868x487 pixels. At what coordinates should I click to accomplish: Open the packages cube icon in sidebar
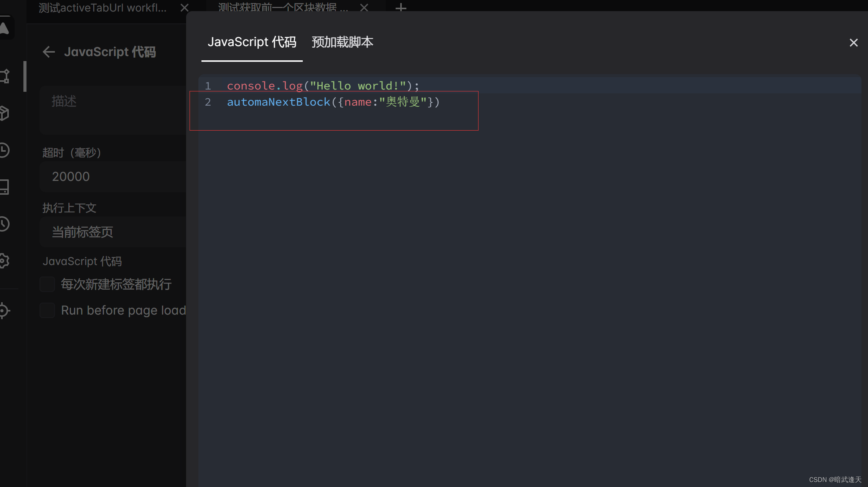[x=5, y=113]
